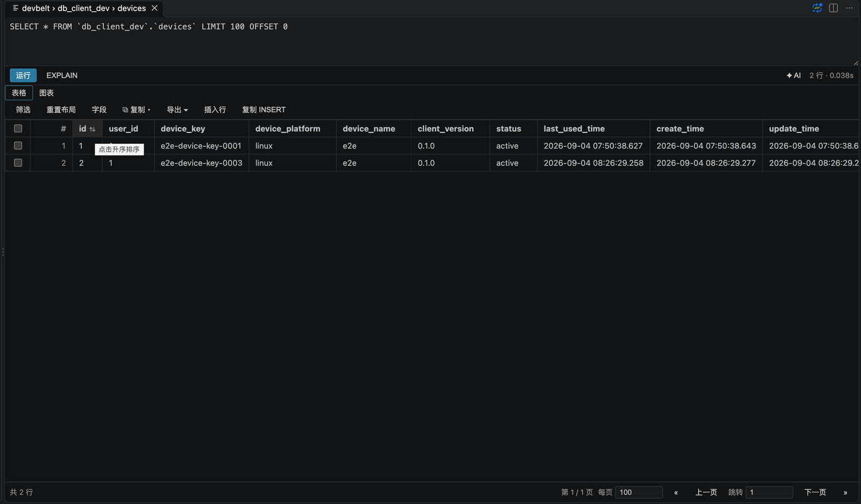Toggle the split editor layout icon
861x504 pixels.
pos(834,8)
